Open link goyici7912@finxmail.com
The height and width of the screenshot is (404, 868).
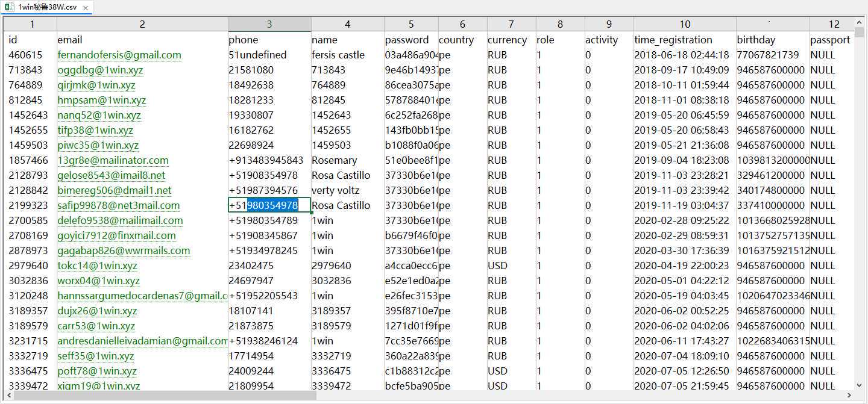coord(116,235)
